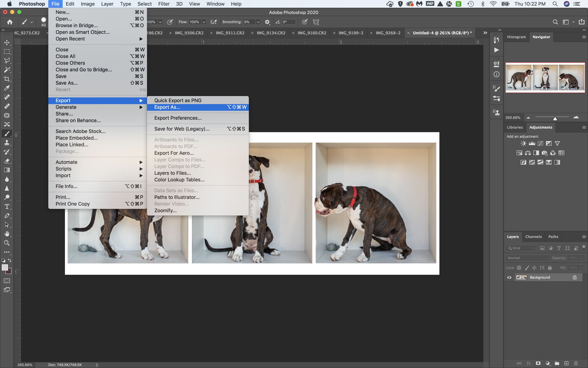
Task: Choose Export As from the Export submenu
Action: click(x=167, y=107)
